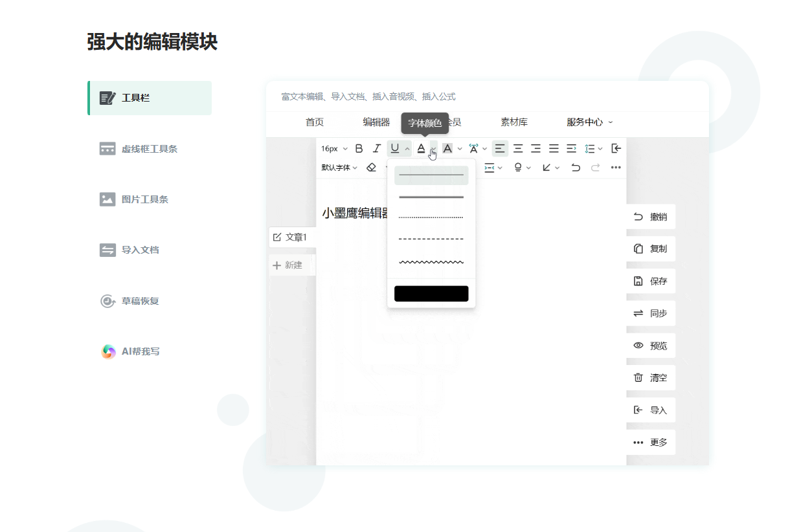The image size is (810, 532).
Task: Click the 预览 preview button
Action: pyautogui.click(x=651, y=346)
